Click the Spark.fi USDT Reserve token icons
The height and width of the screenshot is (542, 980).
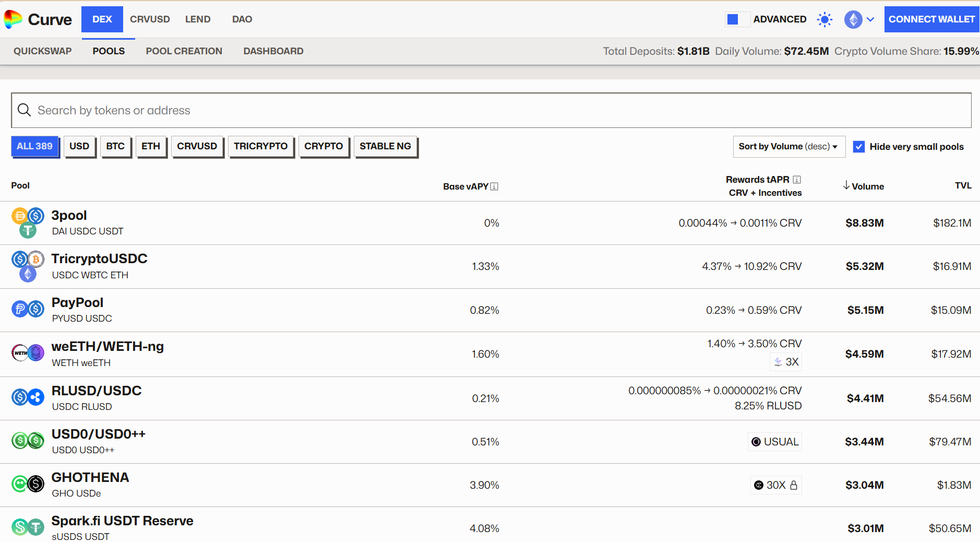click(x=28, y=527)
